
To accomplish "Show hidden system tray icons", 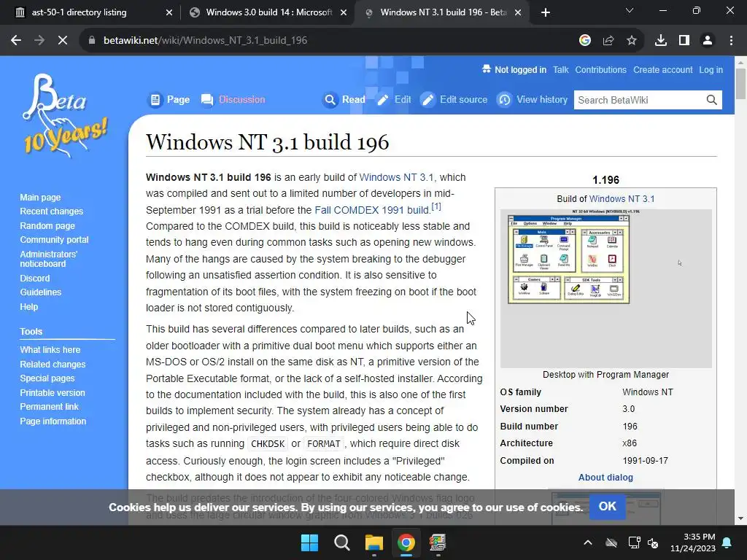I will pos(588,542).
